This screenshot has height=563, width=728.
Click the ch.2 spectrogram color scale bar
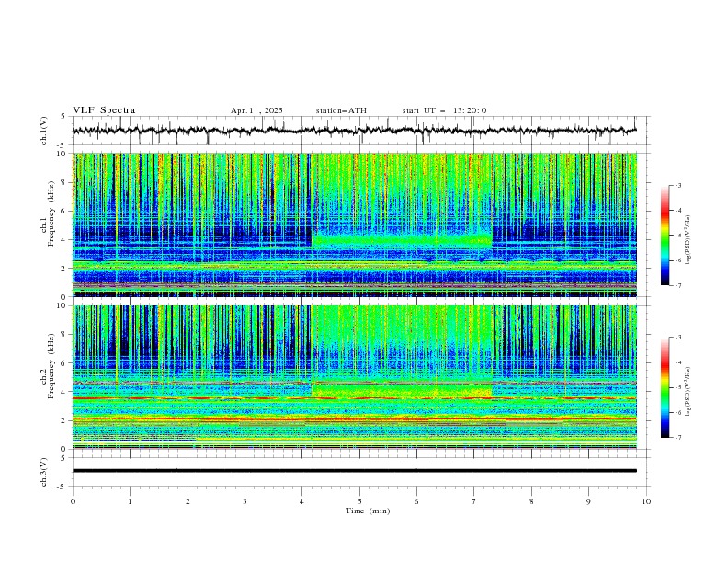pos(665,387)
